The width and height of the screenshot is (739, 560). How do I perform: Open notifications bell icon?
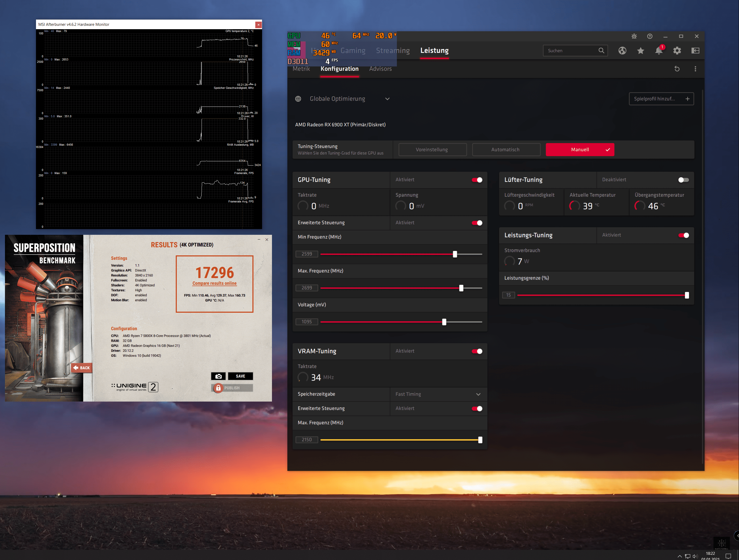[659, 50]
